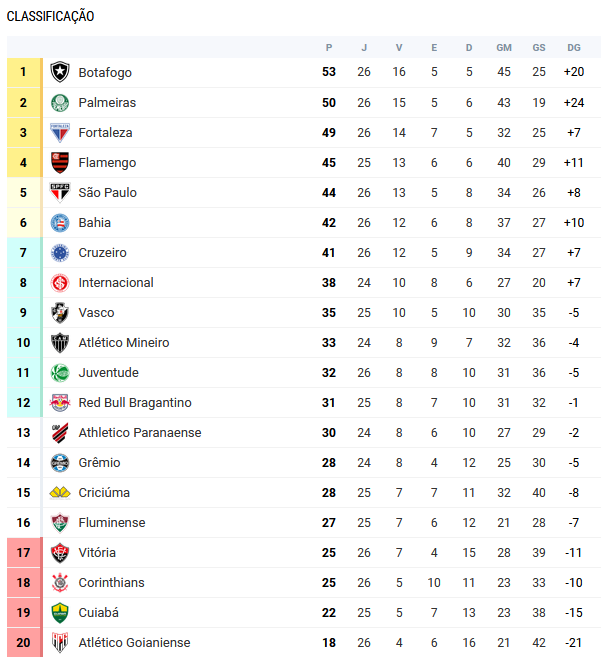Click the red position 17 badge
The image size is (601, 657).
pos(24,552)
